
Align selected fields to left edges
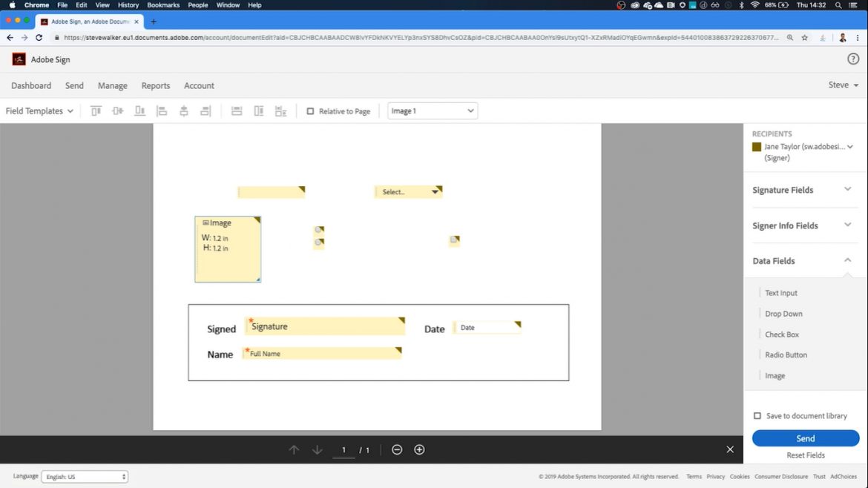162,110
